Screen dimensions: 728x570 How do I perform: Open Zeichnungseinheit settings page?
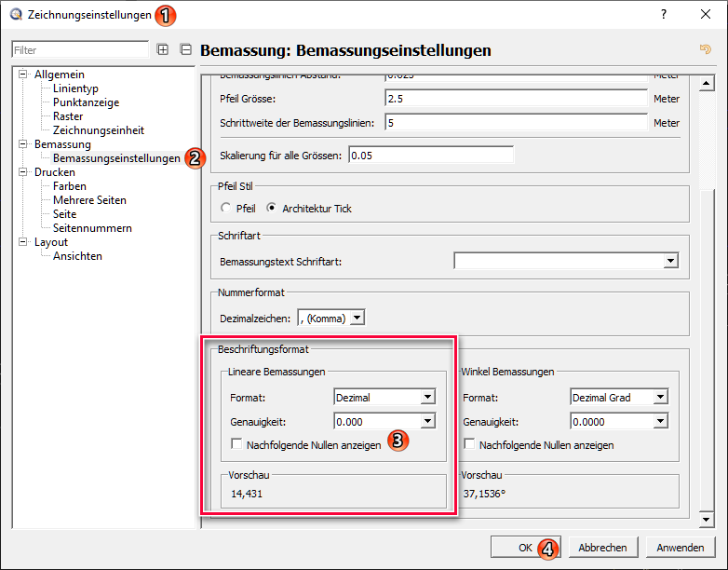(98, 130)
